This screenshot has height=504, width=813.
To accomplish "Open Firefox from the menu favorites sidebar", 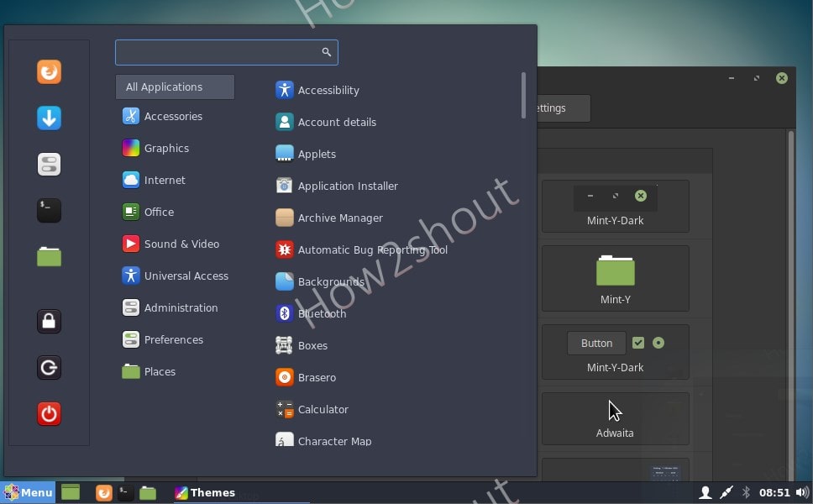I will pyautogui.click(x=49, y=71).
